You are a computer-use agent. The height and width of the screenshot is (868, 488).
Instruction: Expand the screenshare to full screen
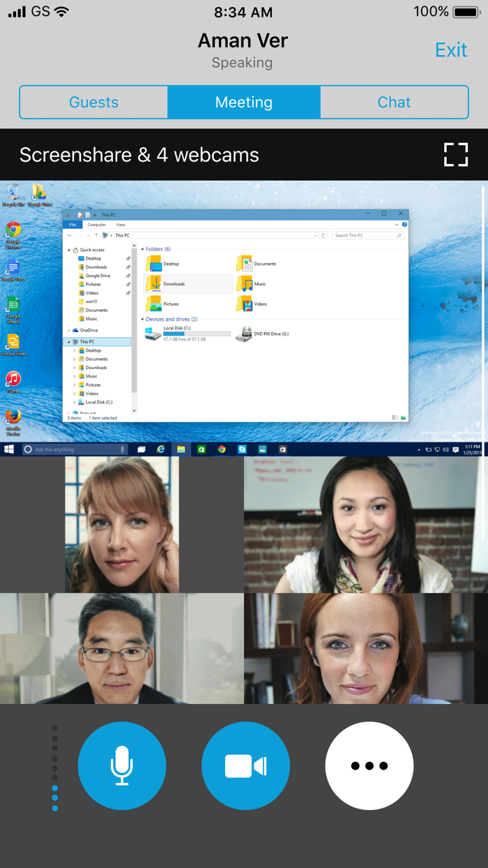click(456, 155)
